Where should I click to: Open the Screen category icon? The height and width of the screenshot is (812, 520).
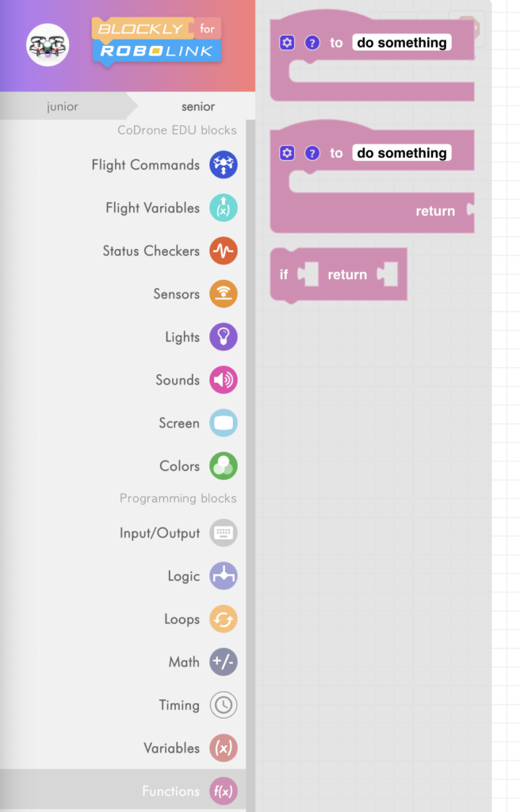[224, 423]
